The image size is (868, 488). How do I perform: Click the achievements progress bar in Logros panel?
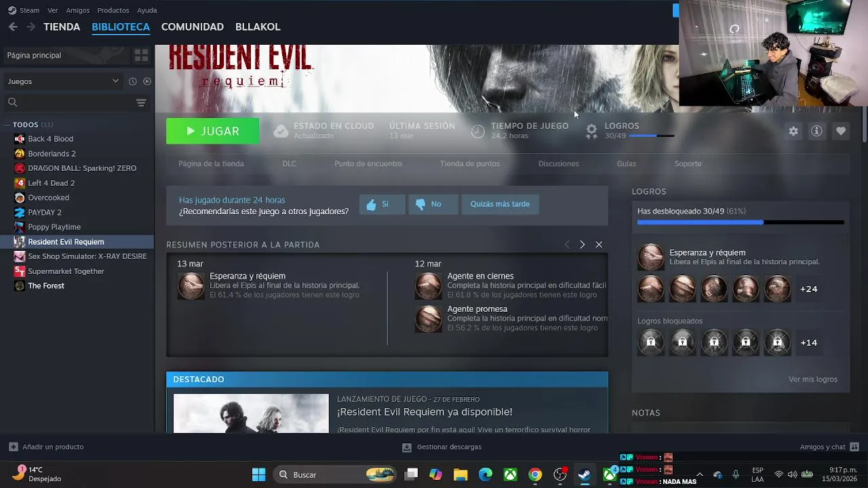click(x=741, y=222)
